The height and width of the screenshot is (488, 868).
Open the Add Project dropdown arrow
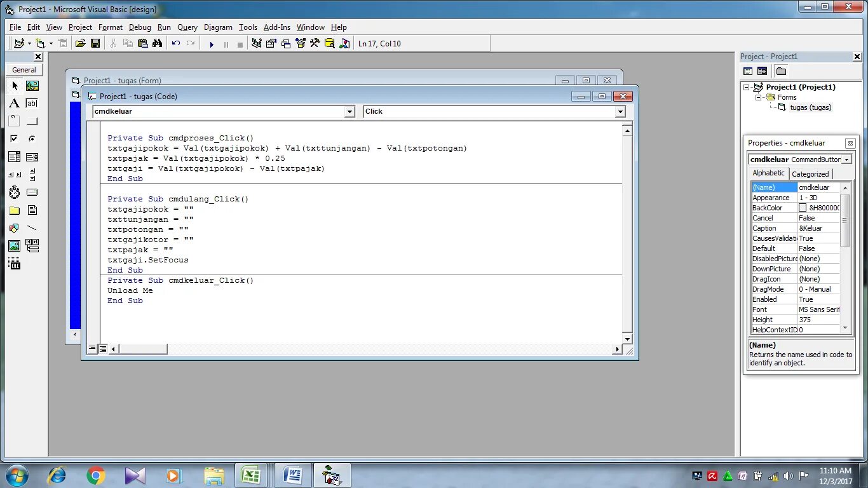click(29, 44)
